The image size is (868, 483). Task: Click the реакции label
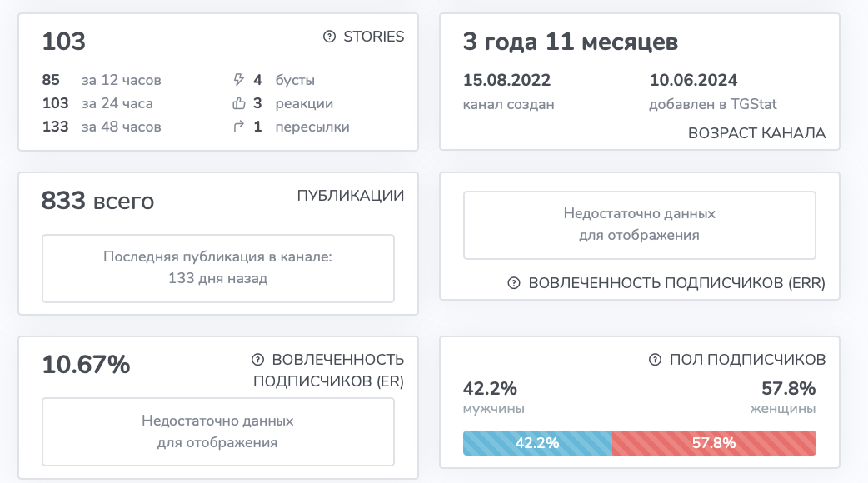[304, 103]
